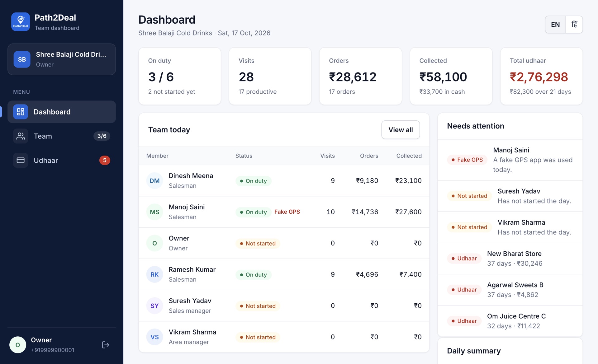The width and height of the screenshot is (598, 364).
Task: Click the Owner avatar at sidebar bottom
Action: [x=18, y=345]
